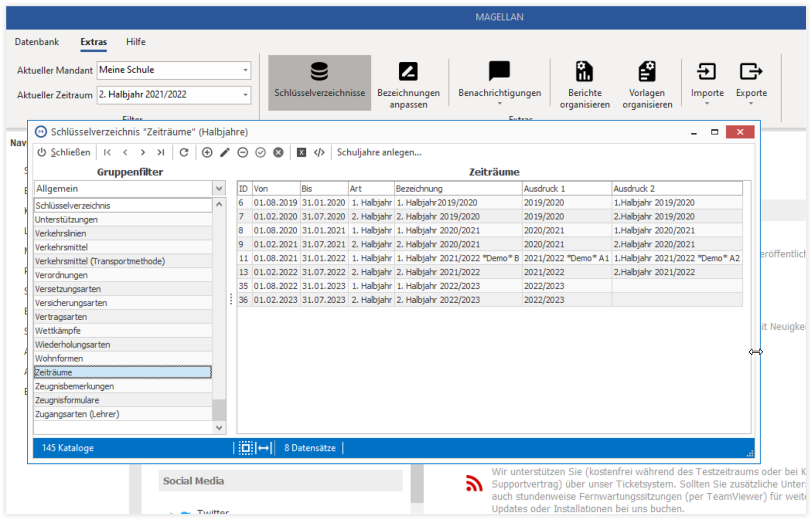Export to Excel via the X icon
812x520 pixels.
(301, 152)
